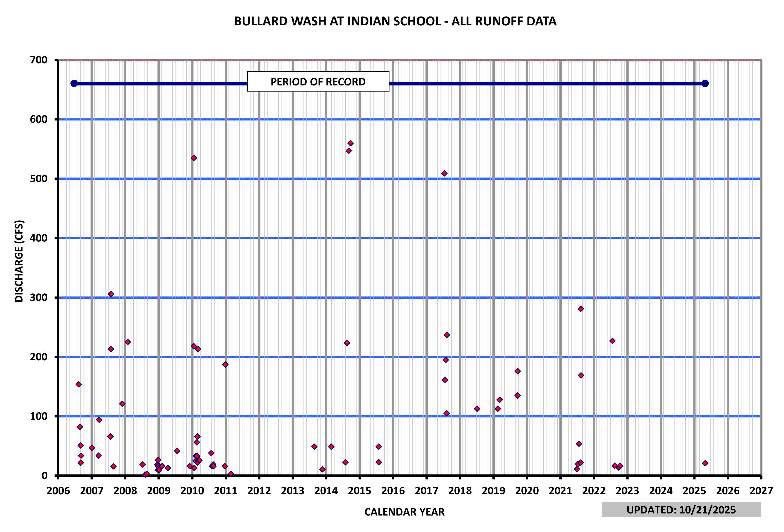
Task: Click the third-highest diamond, left of center
Action: point(194,158)
